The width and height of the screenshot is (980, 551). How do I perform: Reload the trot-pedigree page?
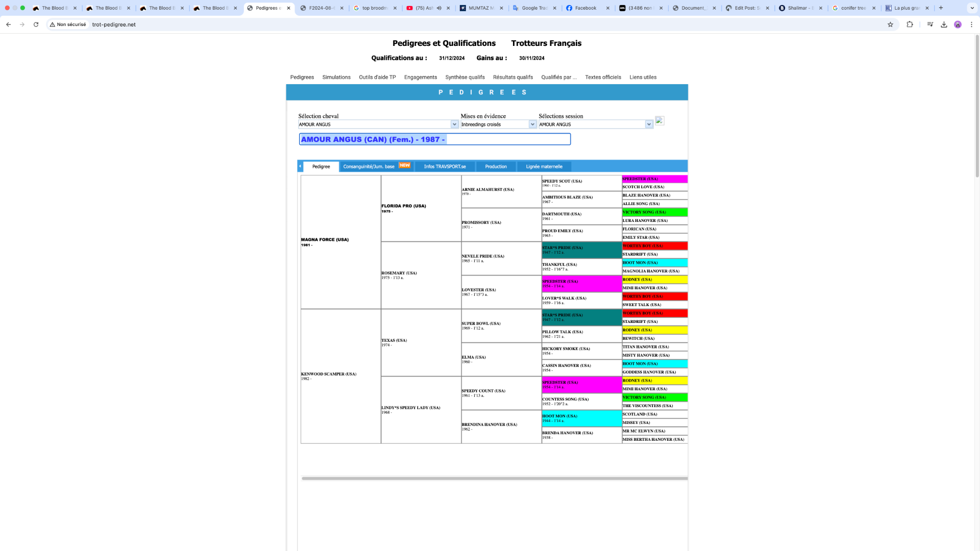(x=36, y=24)
